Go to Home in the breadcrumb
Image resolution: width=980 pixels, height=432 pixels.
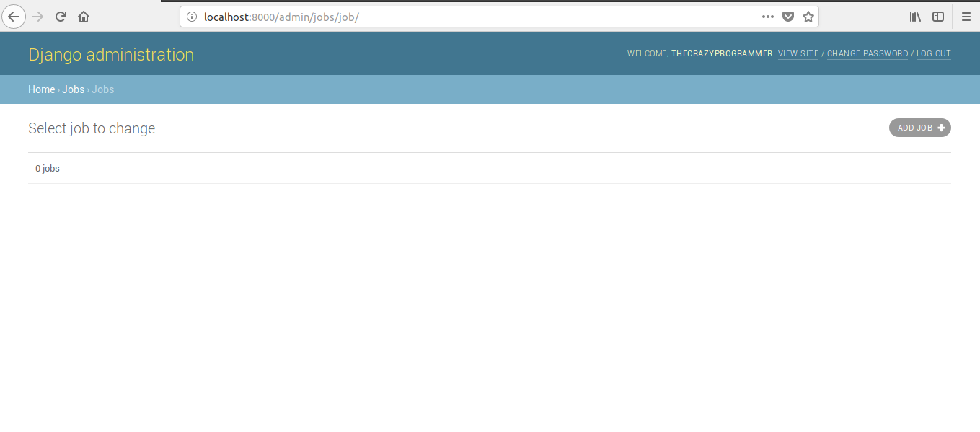[x=42, y=89]
